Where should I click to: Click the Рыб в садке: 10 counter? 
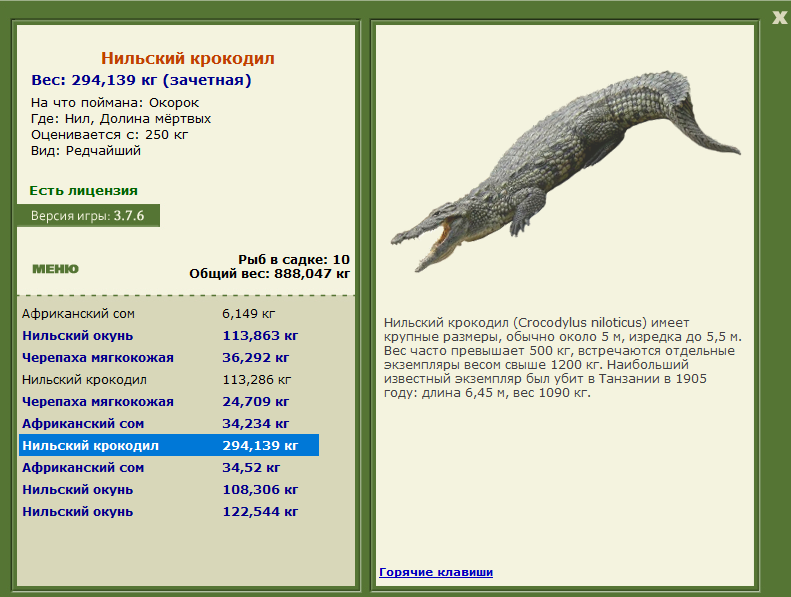pos(294,259)
